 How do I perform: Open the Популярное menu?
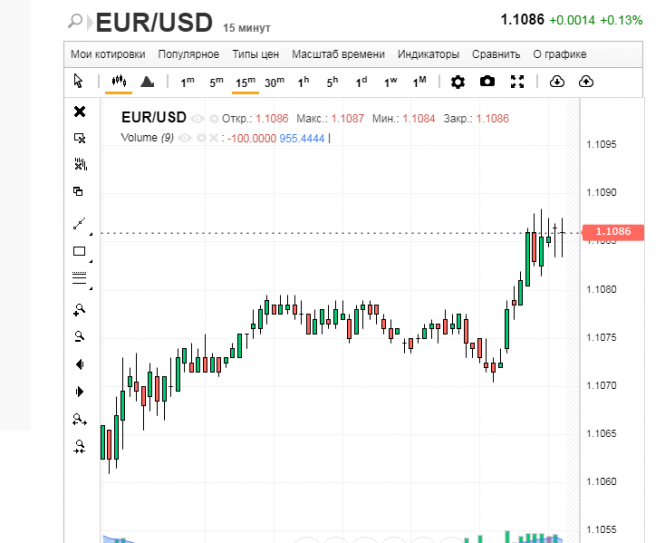click(x=188, y=54)
